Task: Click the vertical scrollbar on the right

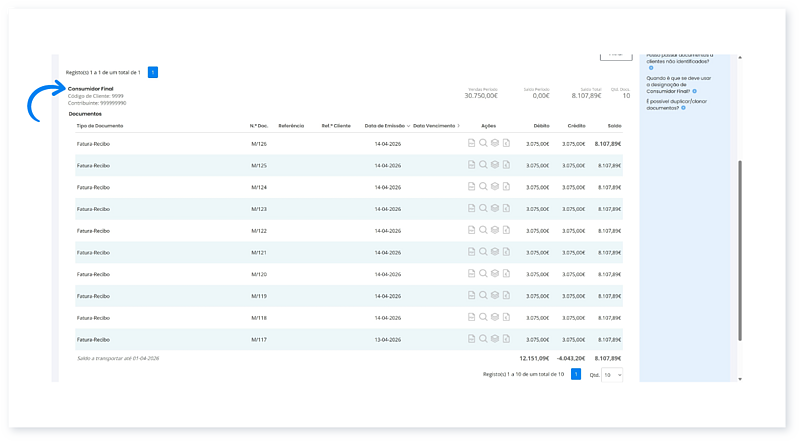Action: click(740, 250)
